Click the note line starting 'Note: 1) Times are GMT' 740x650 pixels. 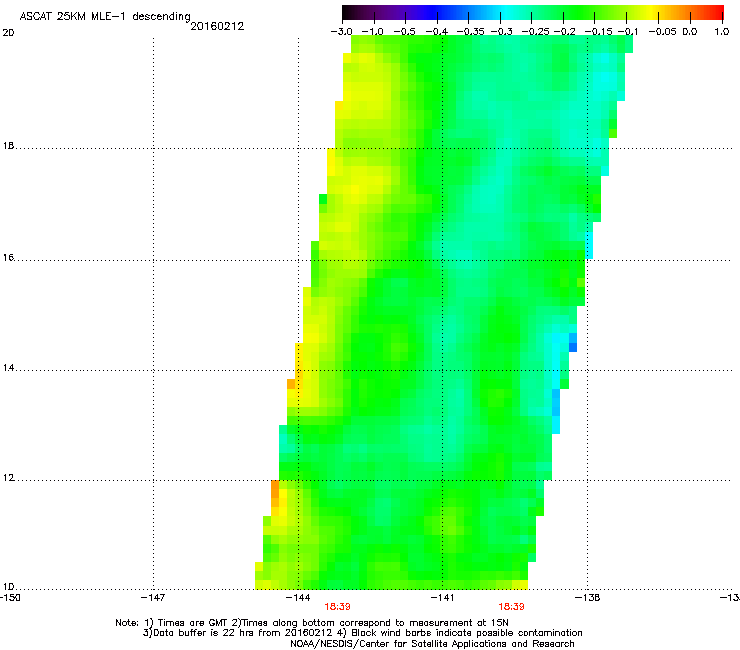311,623
